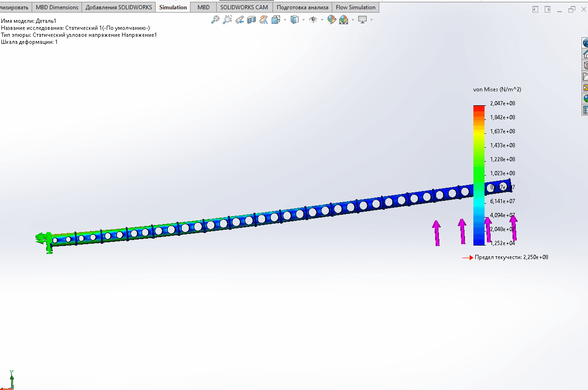The height and width of the screenshot is (390, 588).
Task: Click the Previous View icon
Action: point(239,20)
